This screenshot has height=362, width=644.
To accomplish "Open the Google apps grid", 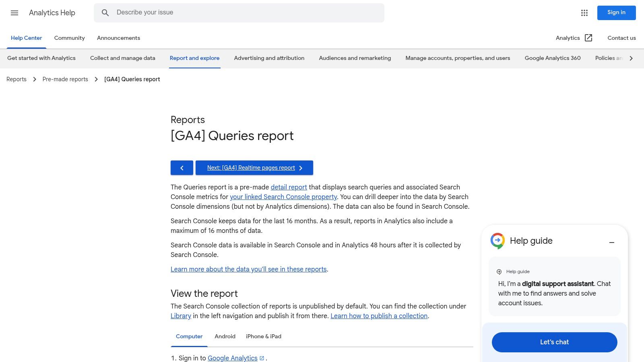I will point(584,13).
